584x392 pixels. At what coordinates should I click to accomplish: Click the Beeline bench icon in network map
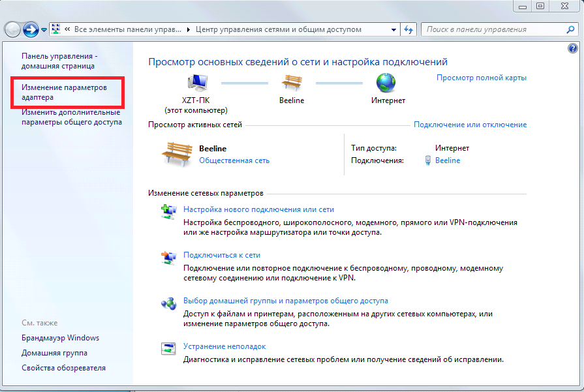292,83
